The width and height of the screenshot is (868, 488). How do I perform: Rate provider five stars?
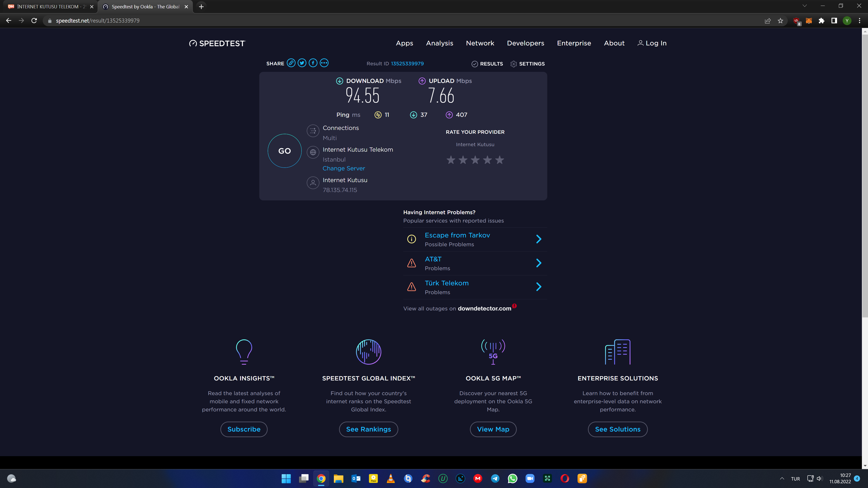(x=500, y=160)
